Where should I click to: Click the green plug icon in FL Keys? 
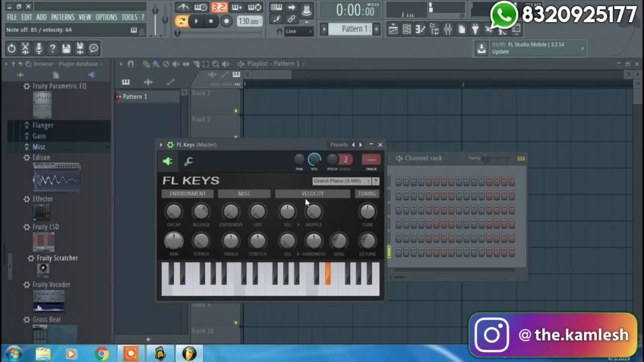click(167, 161)
